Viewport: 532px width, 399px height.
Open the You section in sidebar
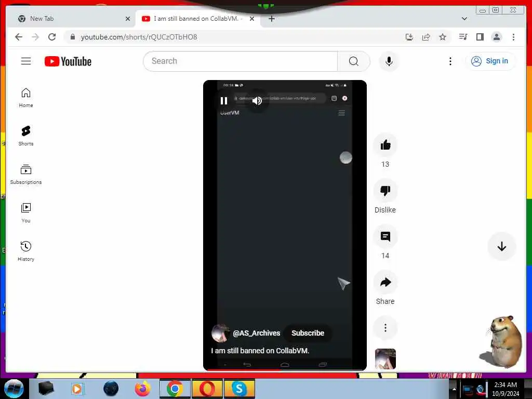pyautogui.click(x=26, y=212)
